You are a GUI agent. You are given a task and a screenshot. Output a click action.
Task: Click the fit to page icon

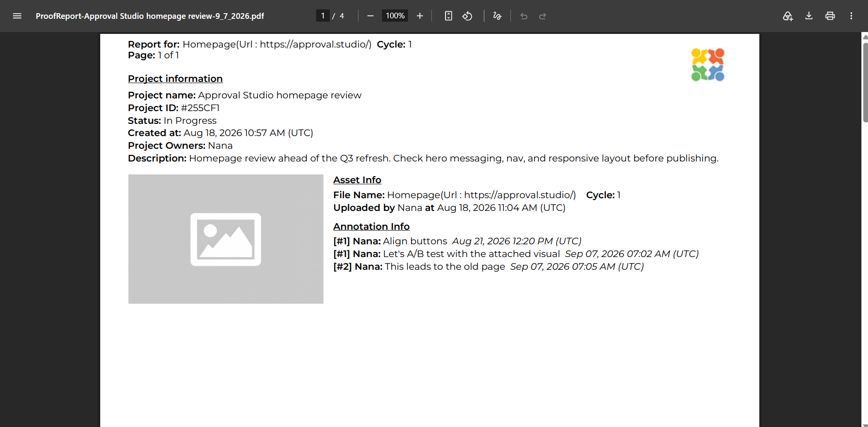pyautogui.click(x=448, y=16)
